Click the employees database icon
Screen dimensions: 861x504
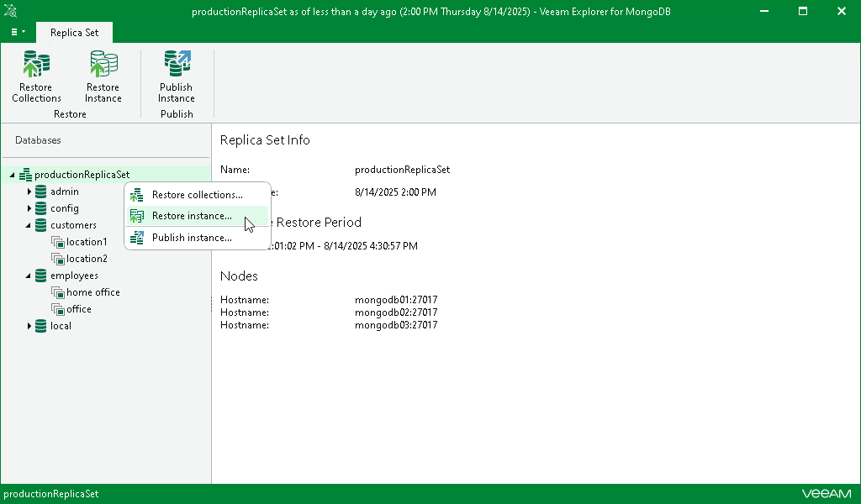coord(40,276)
